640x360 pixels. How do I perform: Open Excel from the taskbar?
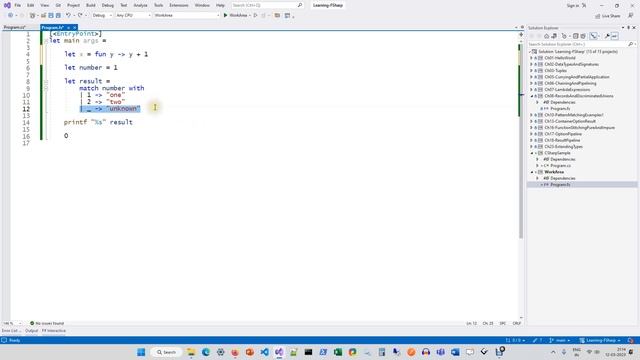[x=338, y=352]
